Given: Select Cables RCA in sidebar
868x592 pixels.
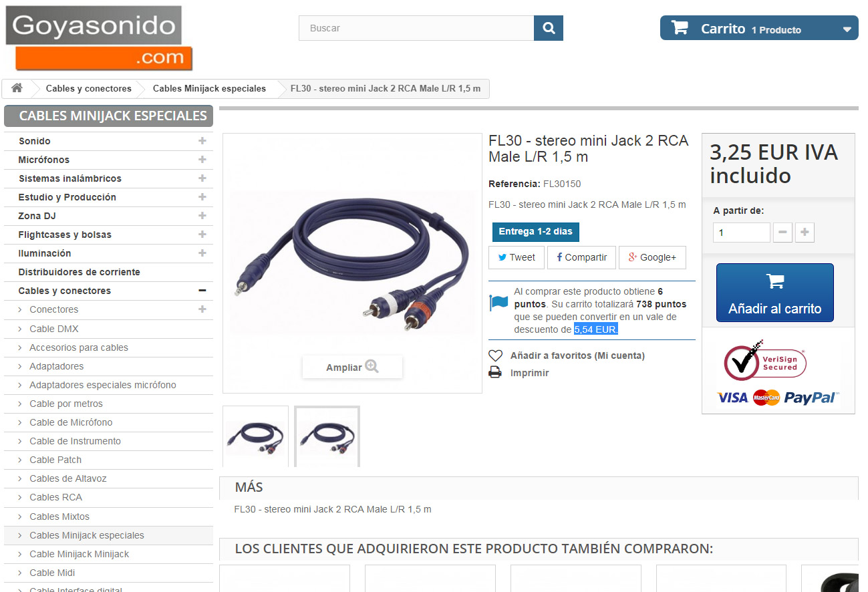Looking at the screenshot, I should click(55, 497).
